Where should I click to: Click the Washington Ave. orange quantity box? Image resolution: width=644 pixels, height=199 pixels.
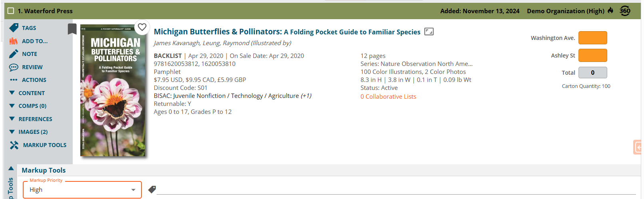coord(593,38)
